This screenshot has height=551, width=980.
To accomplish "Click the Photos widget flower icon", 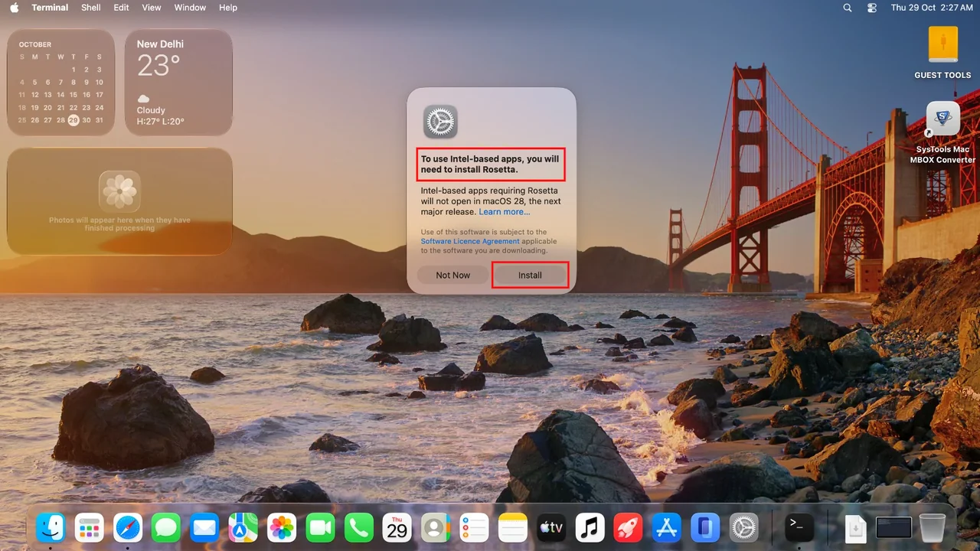I will [x=119, y=191].
